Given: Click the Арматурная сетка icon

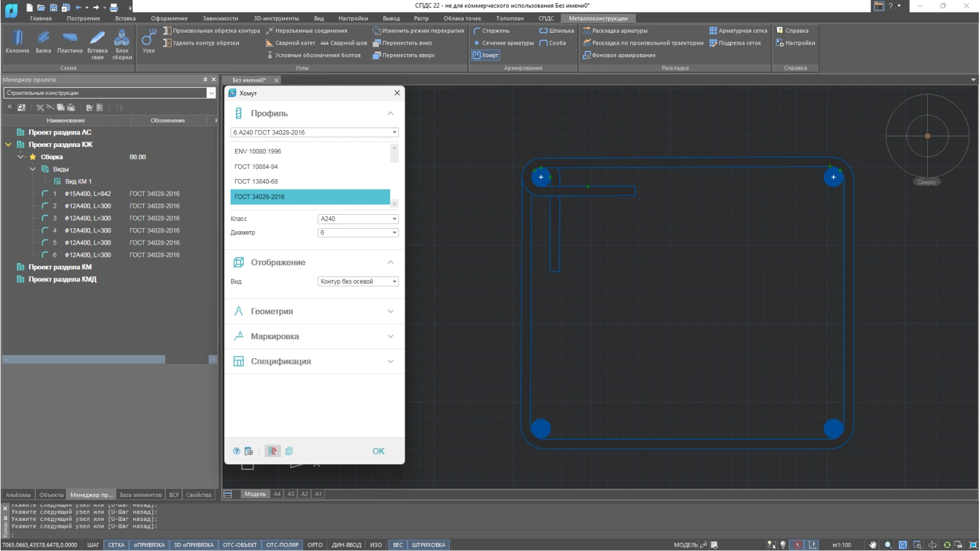Looking at the screenshot, I should [x=713, y=31].
